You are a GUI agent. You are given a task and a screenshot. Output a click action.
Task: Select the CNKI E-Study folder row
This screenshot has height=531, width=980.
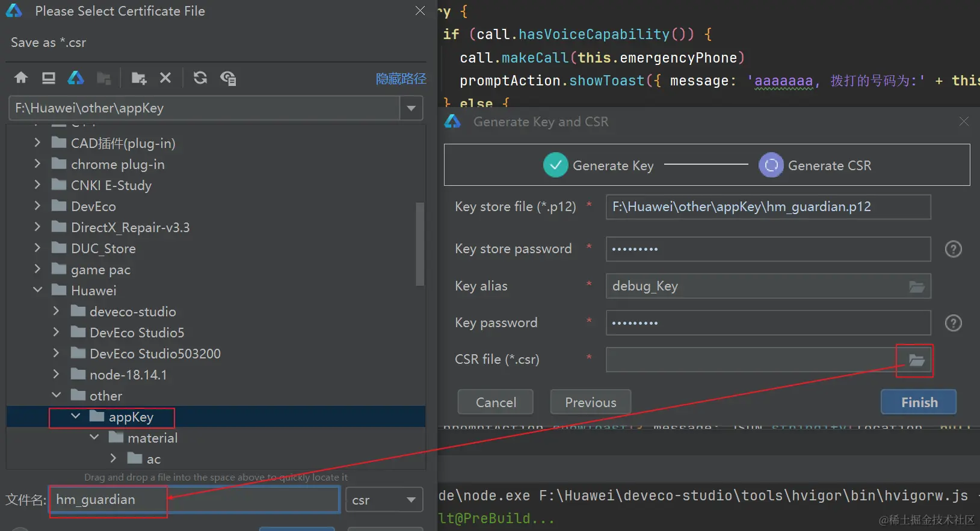[x=216, y=185]
